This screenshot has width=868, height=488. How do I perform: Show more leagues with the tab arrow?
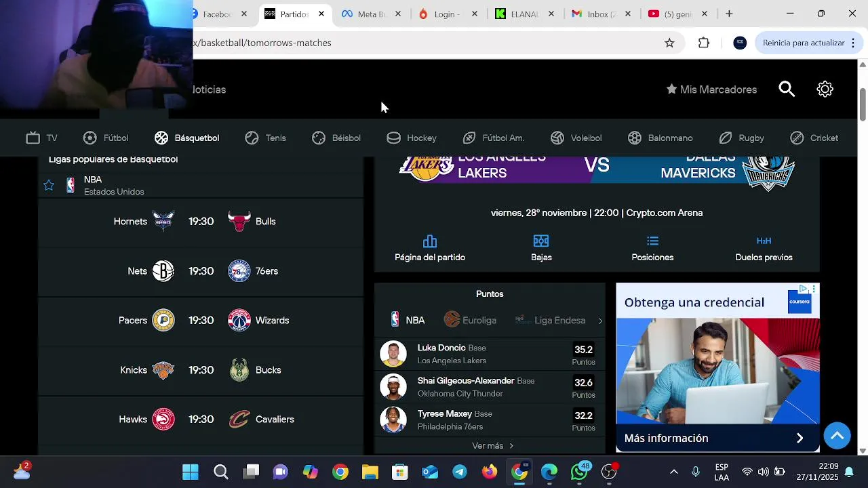coord(599,321)
